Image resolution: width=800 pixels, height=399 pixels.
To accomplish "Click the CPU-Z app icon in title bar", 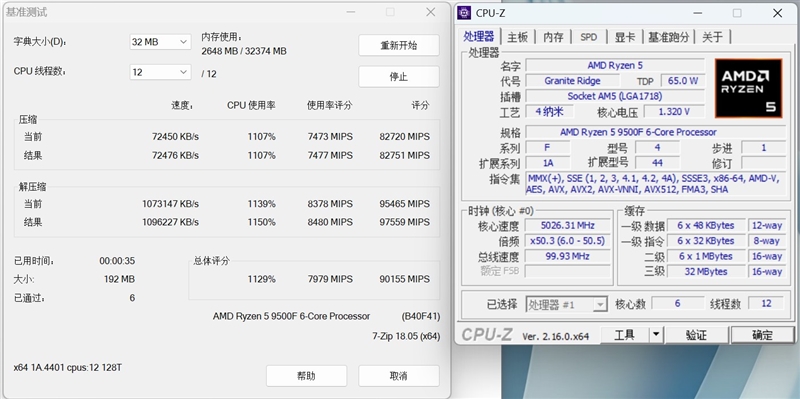I will (464, 13).
